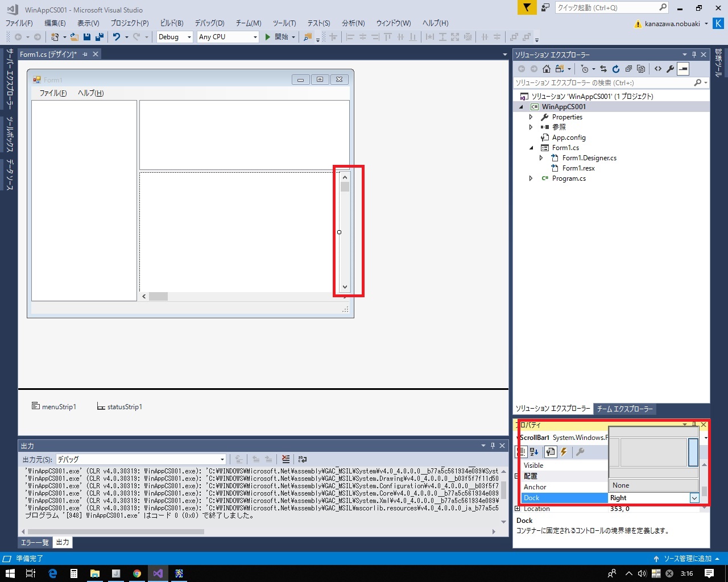Click the Open File toolbar icon
The width and height of the screenshot is (728, 582).
74,37
